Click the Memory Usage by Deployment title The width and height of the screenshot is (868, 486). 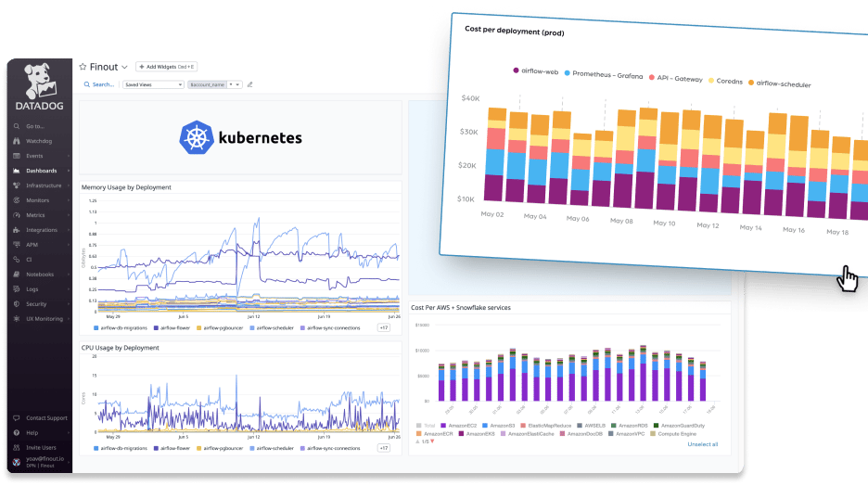tap(126, 187)
